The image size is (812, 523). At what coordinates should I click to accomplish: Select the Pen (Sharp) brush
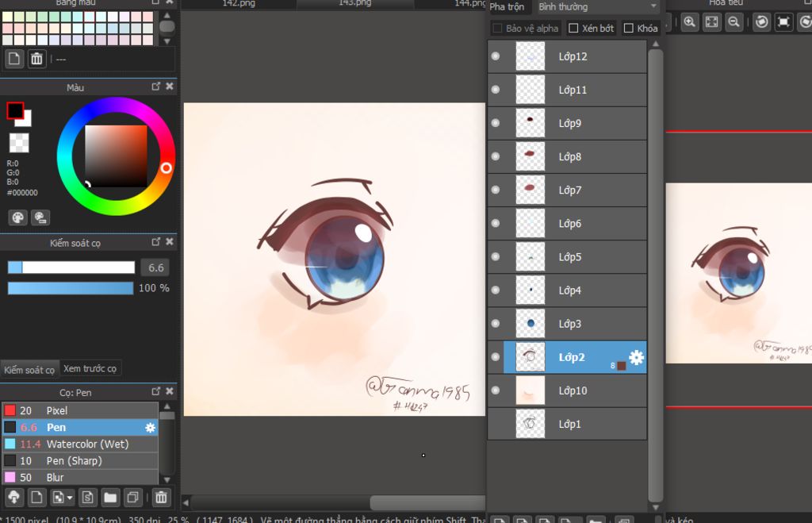[x=80, y=460]
